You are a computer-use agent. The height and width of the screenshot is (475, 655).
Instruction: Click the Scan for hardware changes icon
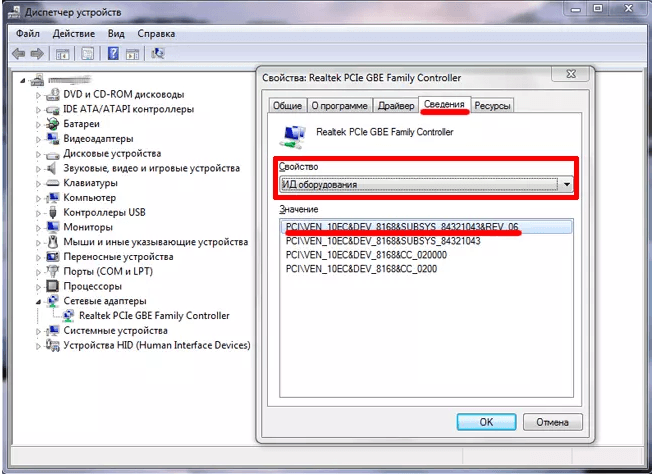[158, 53]
